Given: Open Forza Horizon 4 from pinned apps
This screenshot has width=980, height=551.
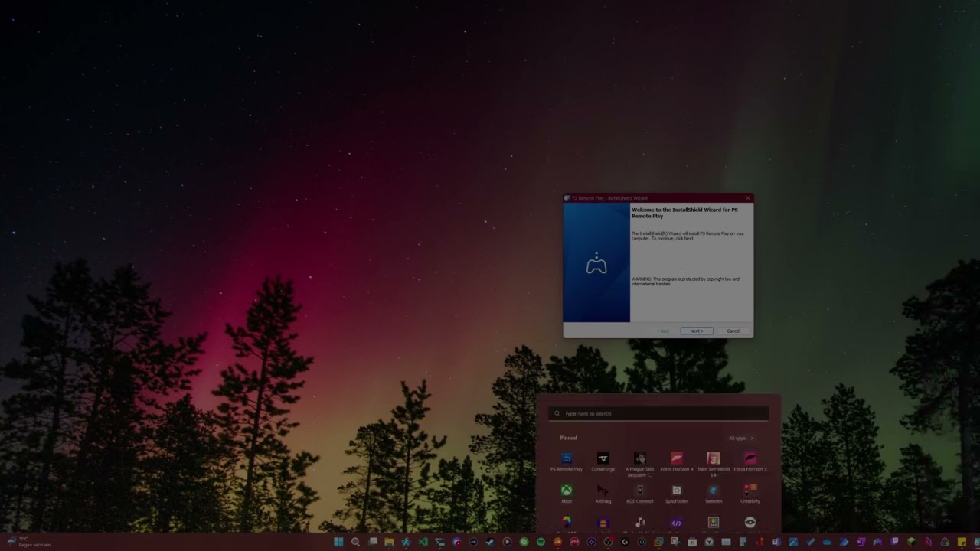Looking at the screenshot, I should [677, 461].
